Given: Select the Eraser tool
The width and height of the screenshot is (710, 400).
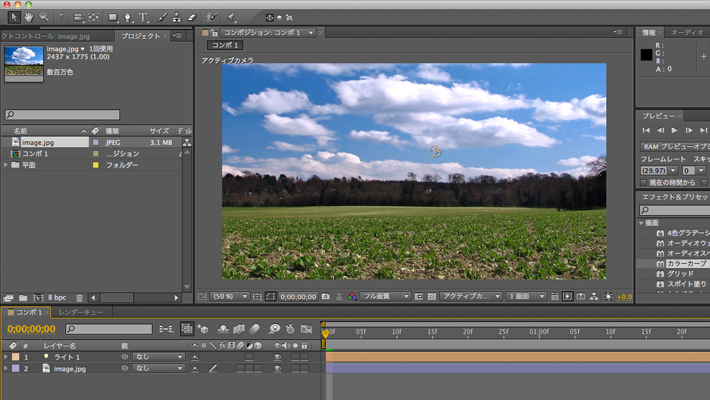Looking at the screenshot, I should (x=193, y=17).
